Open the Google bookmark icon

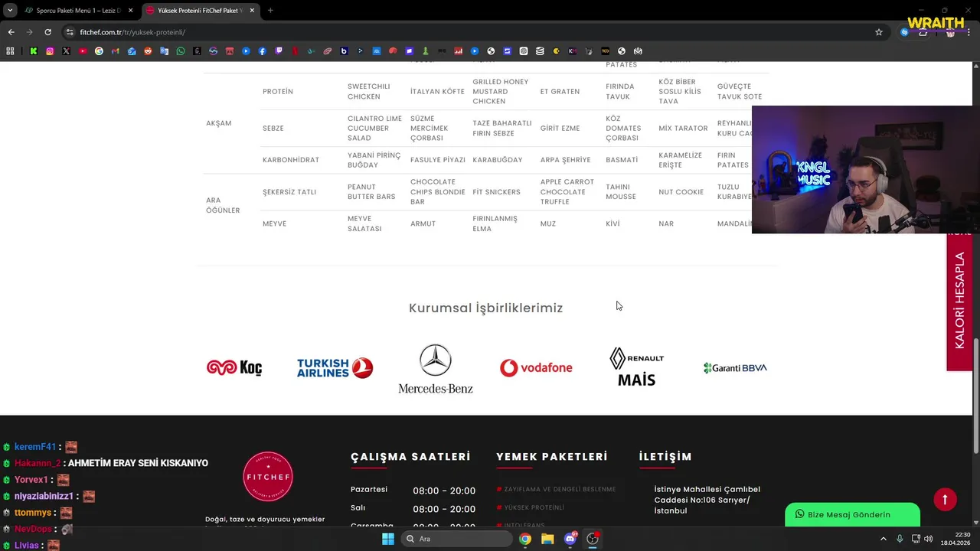[x=99, y=51]
